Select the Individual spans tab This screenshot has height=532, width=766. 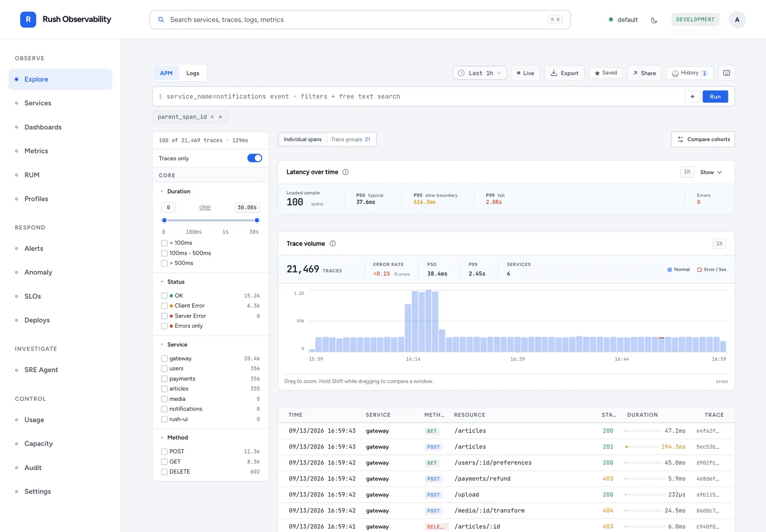point(303,139)
